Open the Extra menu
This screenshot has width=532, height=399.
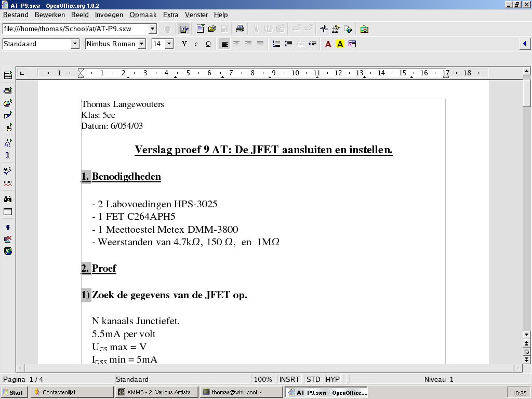pyautogui.click(x=170, y=15)
